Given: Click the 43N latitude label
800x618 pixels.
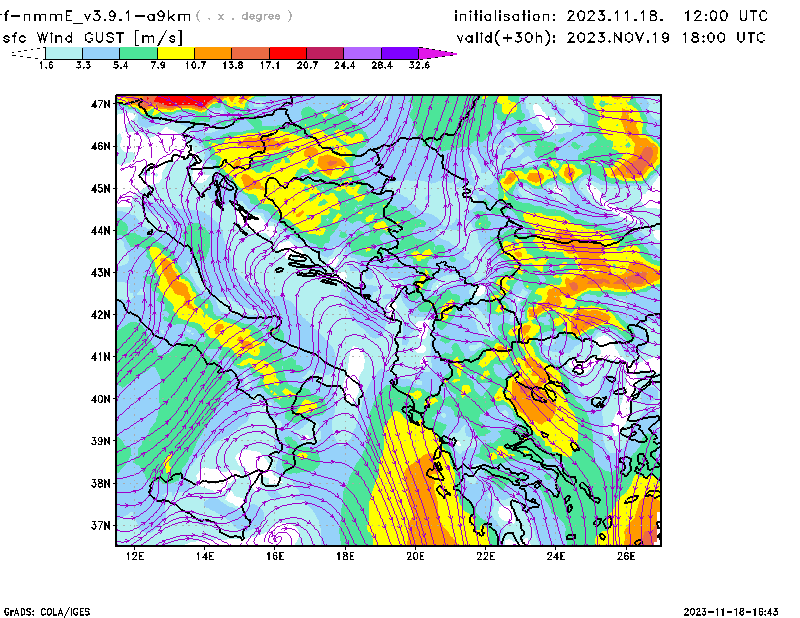Looking at the screenshot, I should point(101,273).
